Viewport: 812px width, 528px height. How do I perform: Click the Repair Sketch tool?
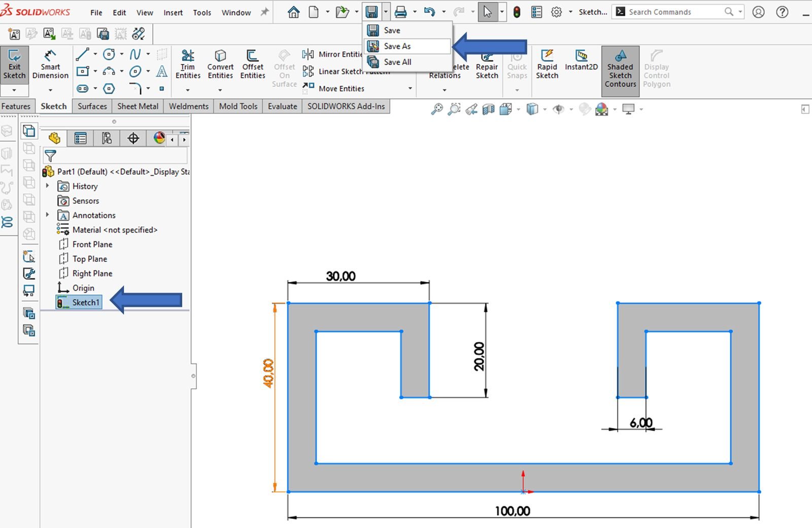click(487, 70)
